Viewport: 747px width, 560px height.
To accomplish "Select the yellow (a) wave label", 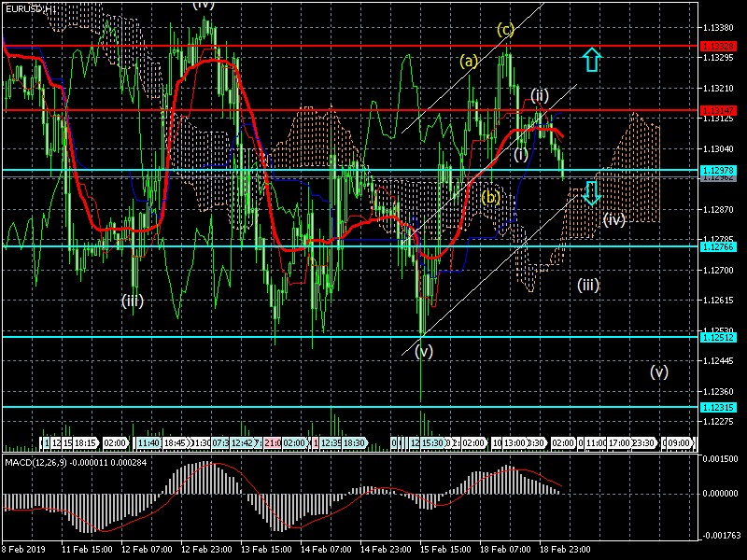I will tap(469, 62).
